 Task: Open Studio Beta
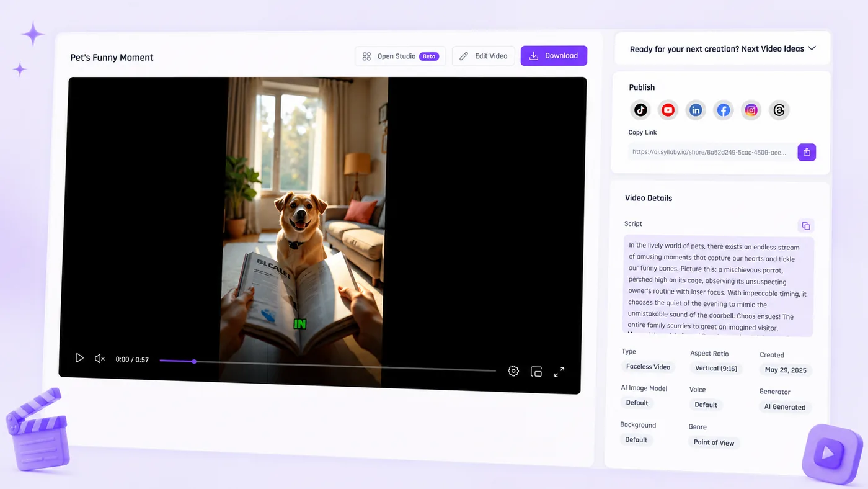[401, 56]
